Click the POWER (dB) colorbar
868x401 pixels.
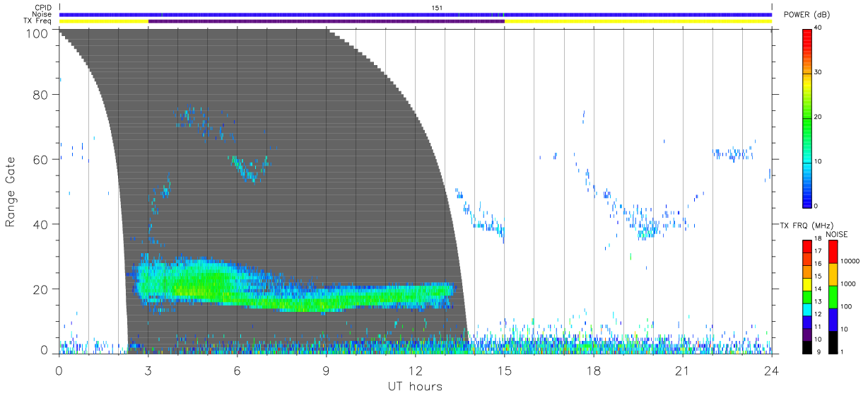[x=808, y=117]
